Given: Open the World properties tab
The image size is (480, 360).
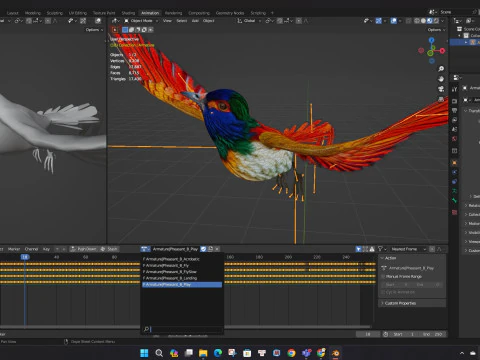Looking at the screenshot, I should point(454,138).
